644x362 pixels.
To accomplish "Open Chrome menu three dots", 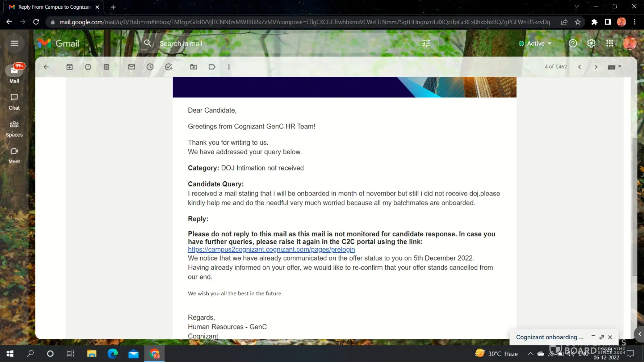I will [x=635, y=22].
